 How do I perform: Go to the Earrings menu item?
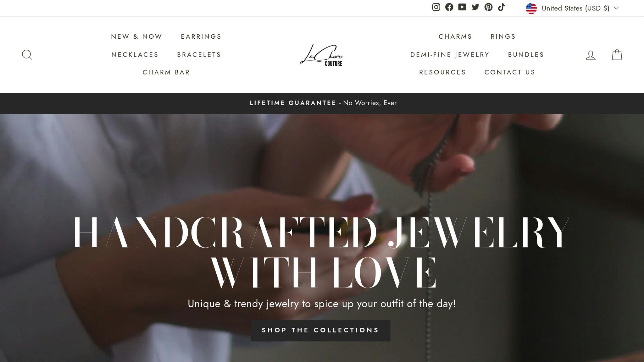point(201,36)
